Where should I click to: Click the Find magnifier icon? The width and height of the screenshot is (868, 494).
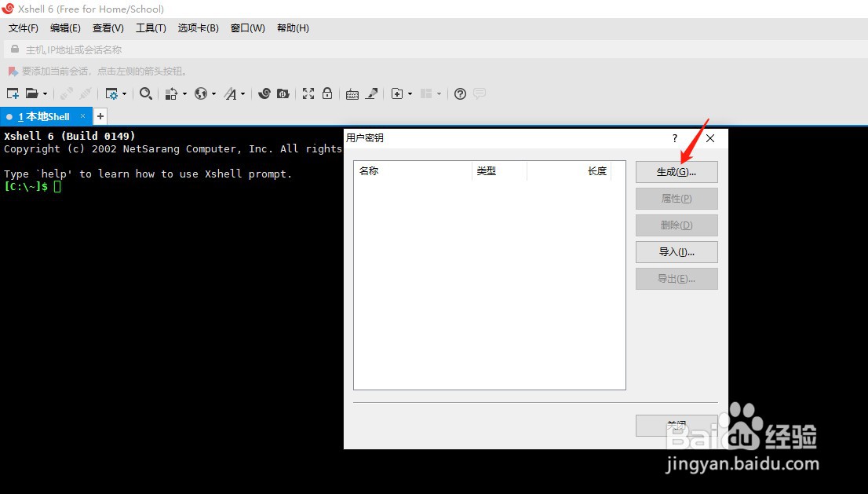pos(146,93)
